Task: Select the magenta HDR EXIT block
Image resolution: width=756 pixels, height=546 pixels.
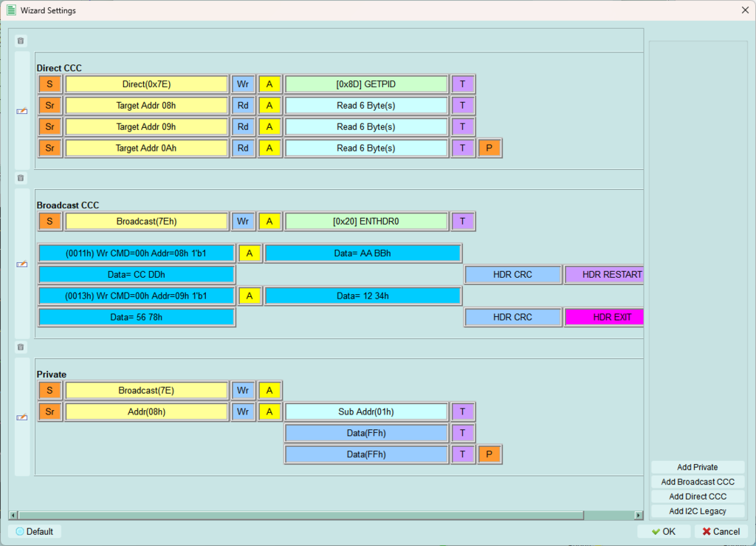Action: coord(603,317)
